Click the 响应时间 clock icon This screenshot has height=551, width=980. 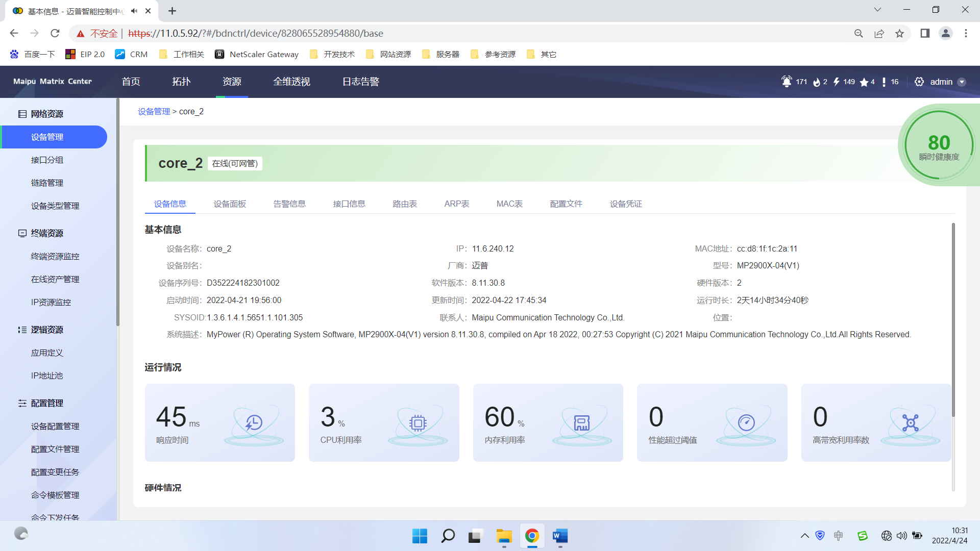(254, 422)
